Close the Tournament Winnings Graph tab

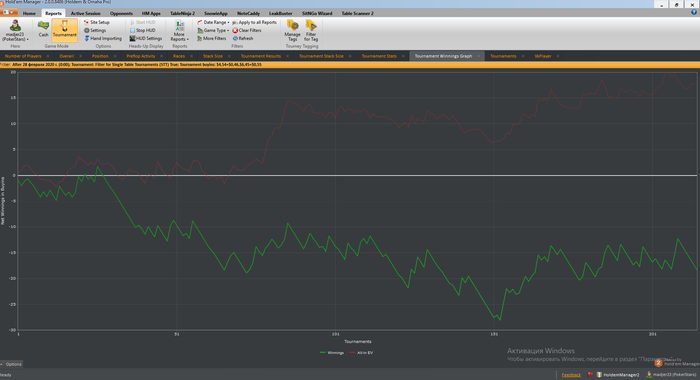click(479, 56)
